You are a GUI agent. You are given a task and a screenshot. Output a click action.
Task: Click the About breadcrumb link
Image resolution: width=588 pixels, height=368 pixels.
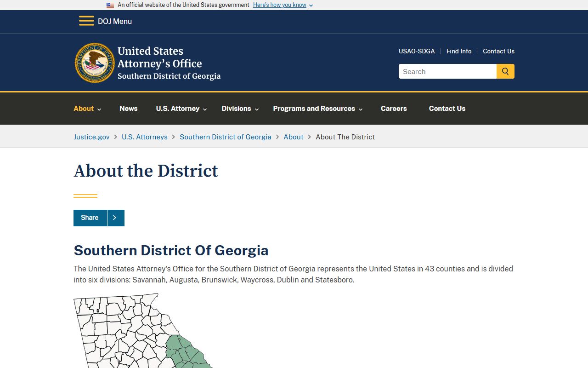click(294, 137)
